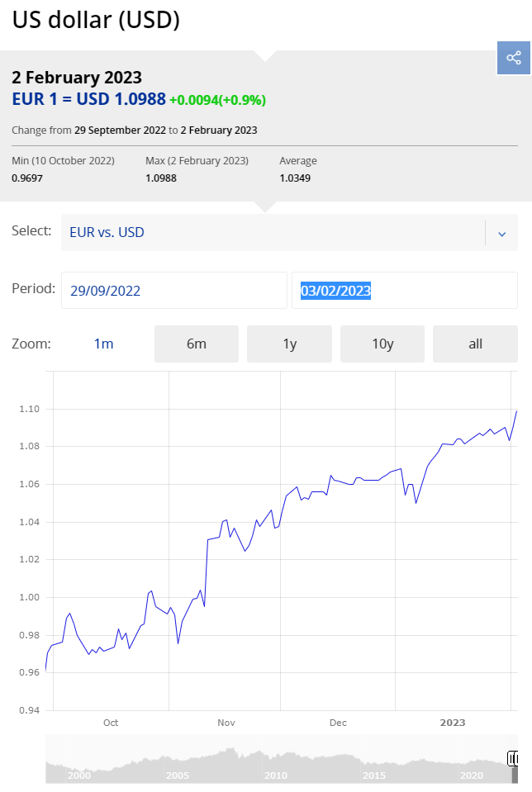Click the range navigator handle near 2020
The image size is (532, 792).
[513, 758]
